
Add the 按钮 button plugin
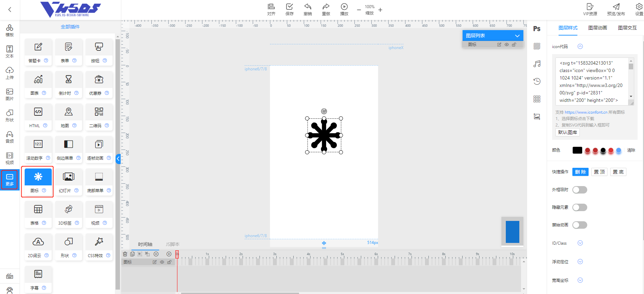[x=99, y=52]
